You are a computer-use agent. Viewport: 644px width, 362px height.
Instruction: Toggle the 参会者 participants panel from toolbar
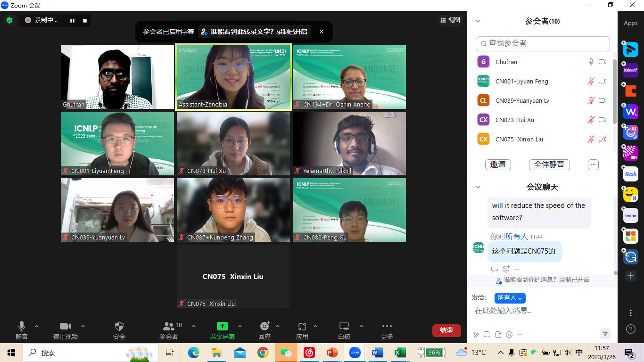click(168, 330)
